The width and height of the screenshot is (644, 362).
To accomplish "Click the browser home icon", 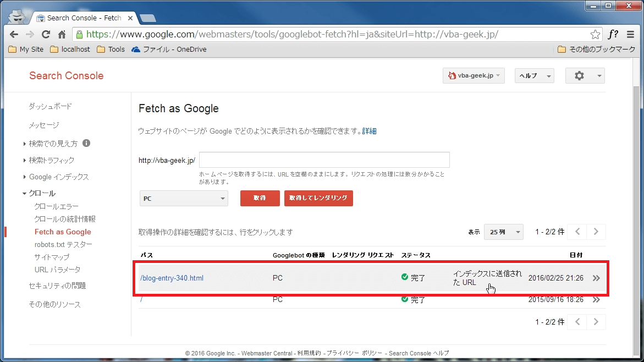I will tap(62, 34).
